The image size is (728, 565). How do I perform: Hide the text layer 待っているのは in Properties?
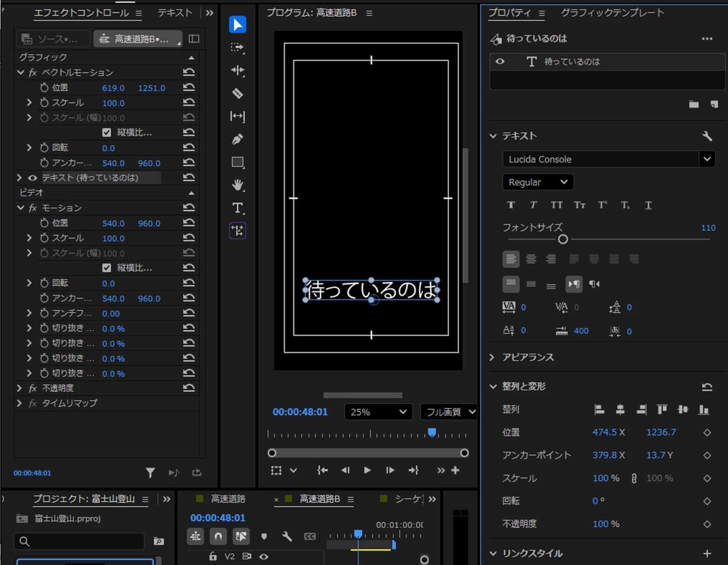point(500,61)
